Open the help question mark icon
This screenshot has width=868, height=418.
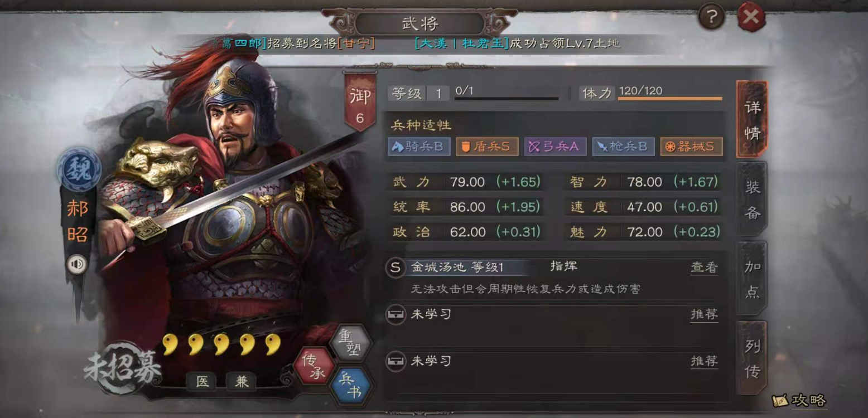tap(711, 17)
